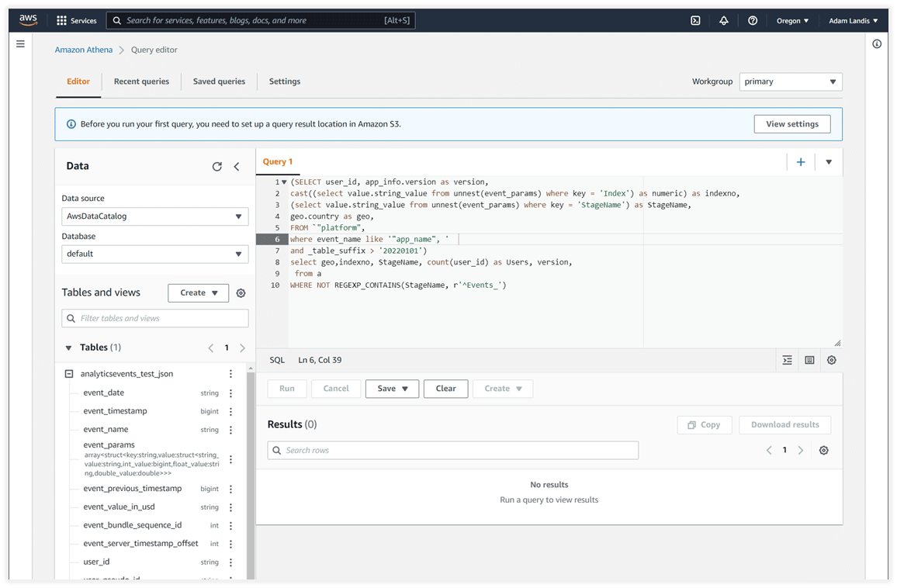Viewport: 897px width, 588px height.
Task: Switch to the Editor tab
Action: (x=78, y=81)
